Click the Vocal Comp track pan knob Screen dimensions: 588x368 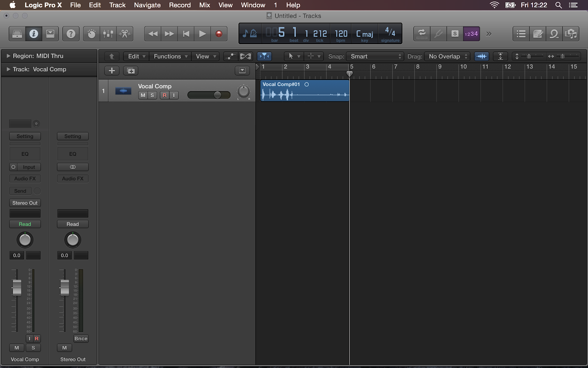click(244, 91)
